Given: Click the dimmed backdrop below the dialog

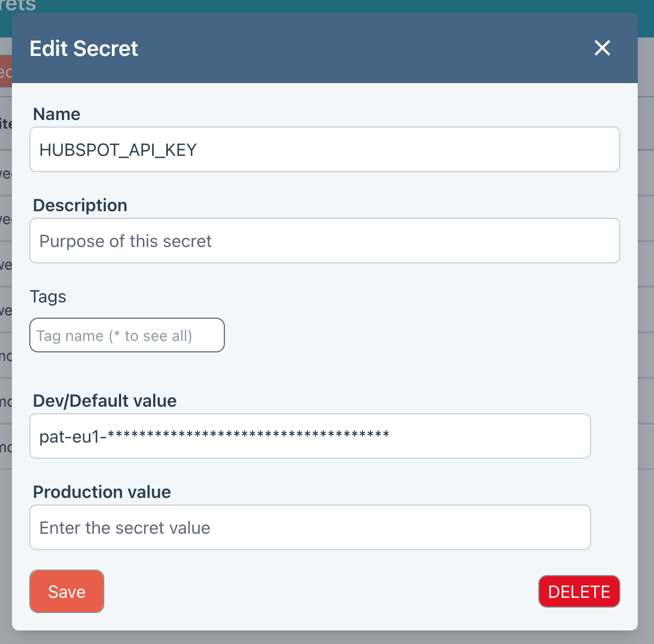Looking at the screenshot, I should click(326, 637).
